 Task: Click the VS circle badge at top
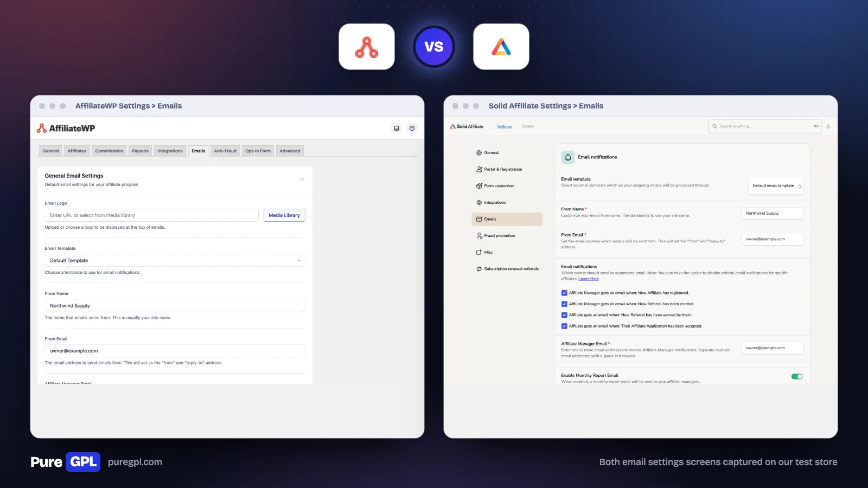pos(434,47)
